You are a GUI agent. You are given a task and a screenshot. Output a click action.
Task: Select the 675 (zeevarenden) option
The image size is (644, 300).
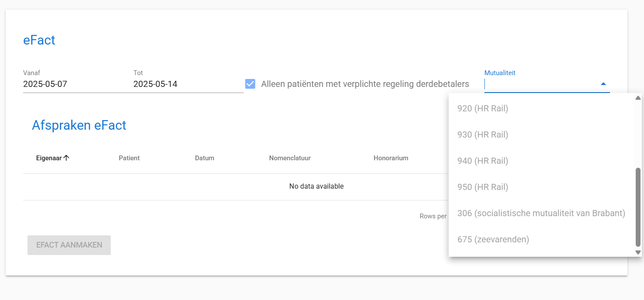(x=493, y=239)
